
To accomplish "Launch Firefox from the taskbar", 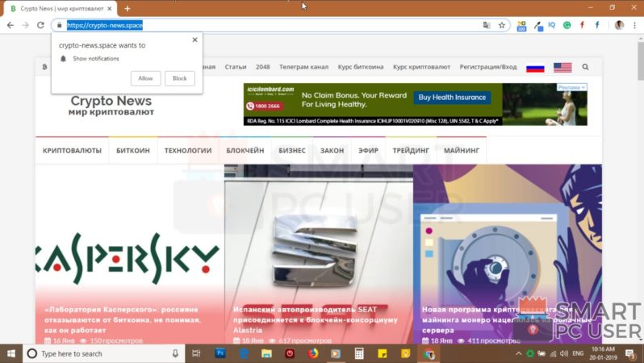I will (x=313, y=353).
